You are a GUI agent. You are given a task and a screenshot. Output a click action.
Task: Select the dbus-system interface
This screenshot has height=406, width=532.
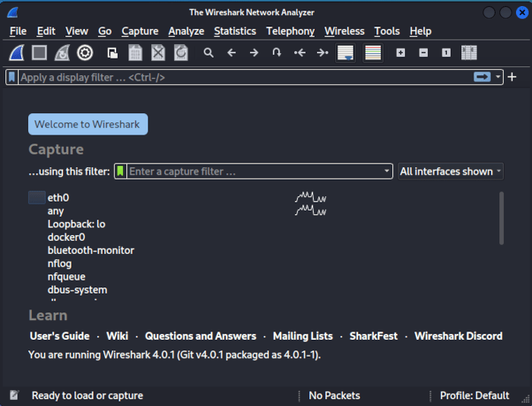[77, 290]
